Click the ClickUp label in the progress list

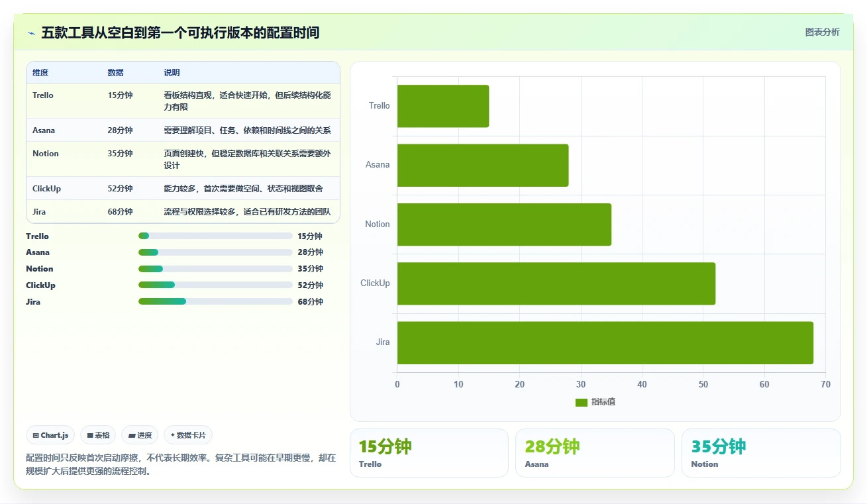pyautogui.click(x=40, y=285)
